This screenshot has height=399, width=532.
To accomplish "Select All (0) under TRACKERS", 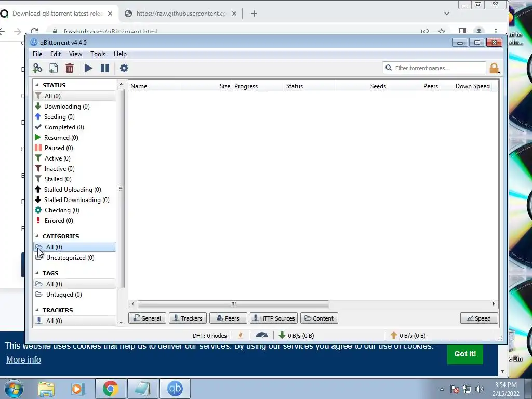I will tap(75, 321).
